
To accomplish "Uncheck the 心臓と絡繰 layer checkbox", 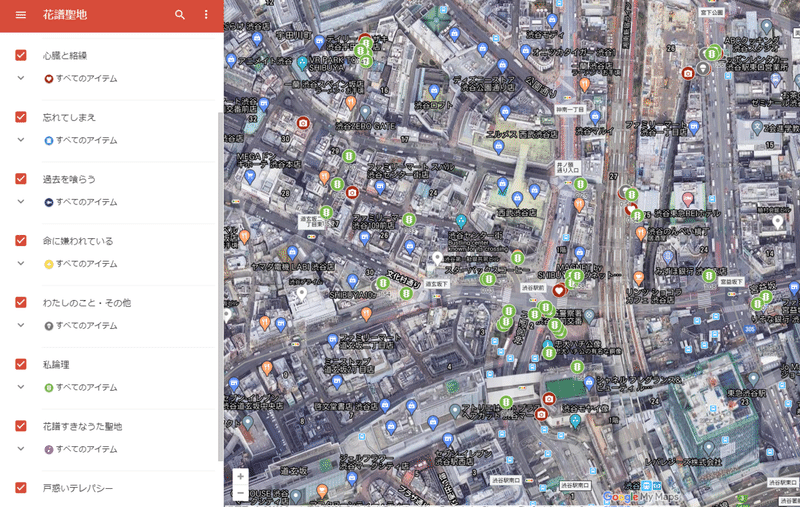I will click(x=20, y=55).
